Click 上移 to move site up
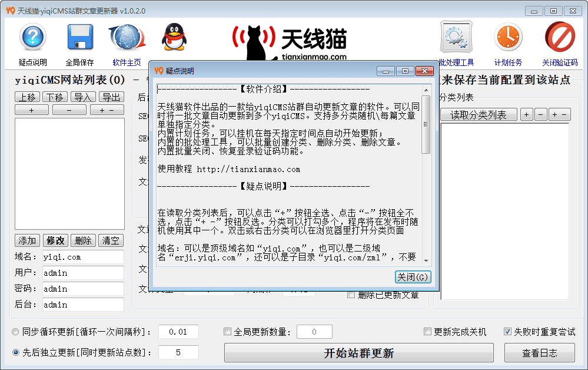 pyautogui.click(x=28, y=97)
